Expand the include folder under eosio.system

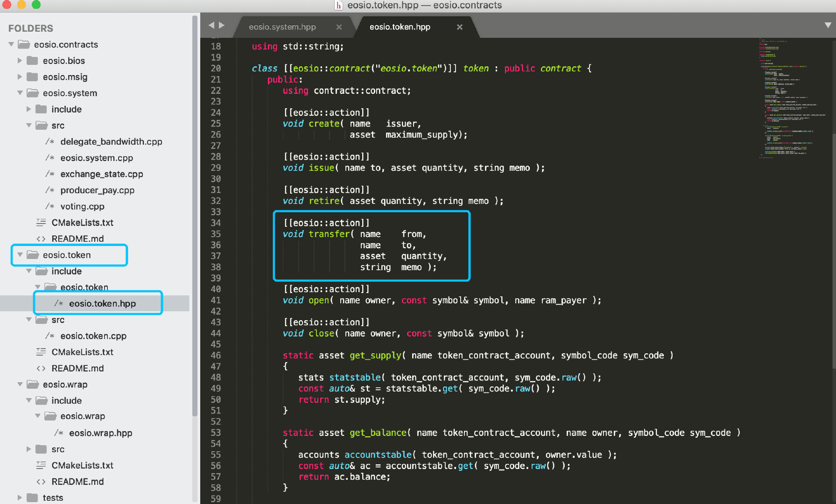pos(29,109)
